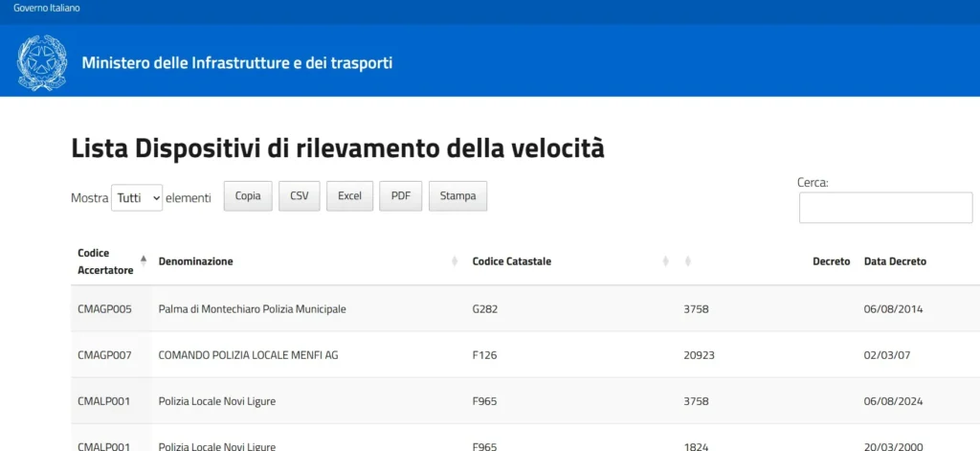Select catastale code F126

click(x=484, y=355)
